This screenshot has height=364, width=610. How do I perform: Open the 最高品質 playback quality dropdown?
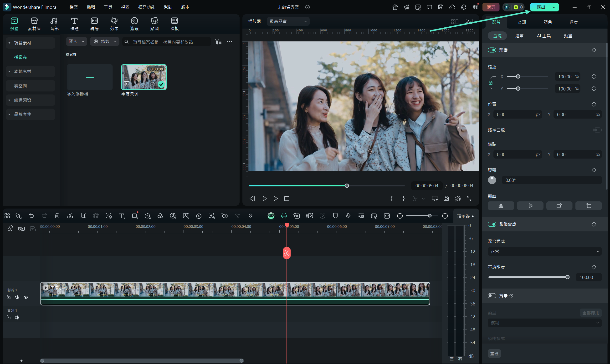coord(288,22)
